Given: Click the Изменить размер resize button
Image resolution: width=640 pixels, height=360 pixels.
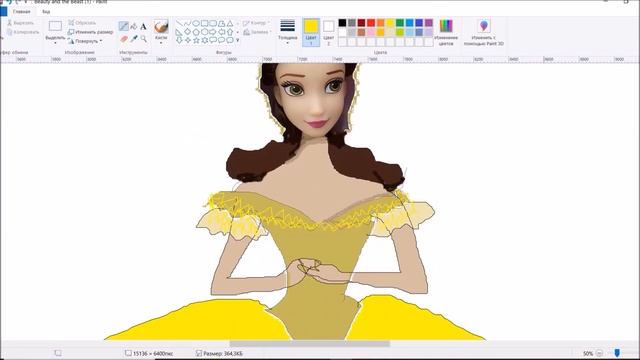Looking at the screenshot, I should (x=90, y=32).
